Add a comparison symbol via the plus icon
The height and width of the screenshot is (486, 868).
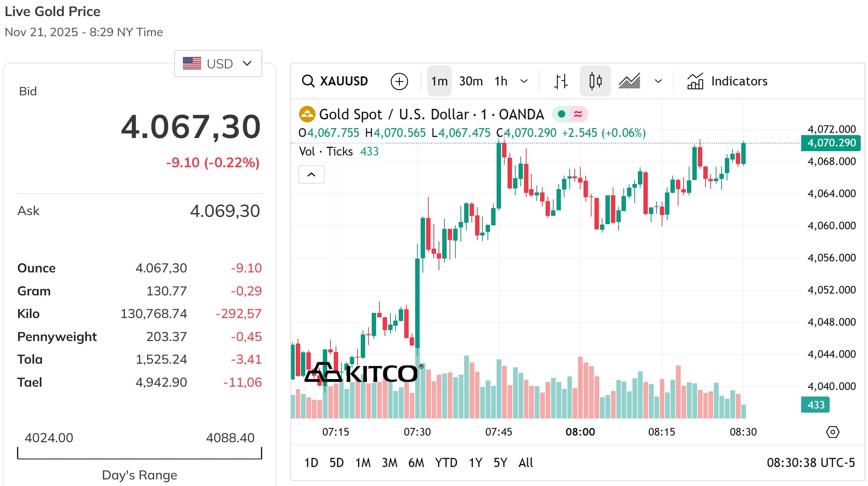[399, 81]
